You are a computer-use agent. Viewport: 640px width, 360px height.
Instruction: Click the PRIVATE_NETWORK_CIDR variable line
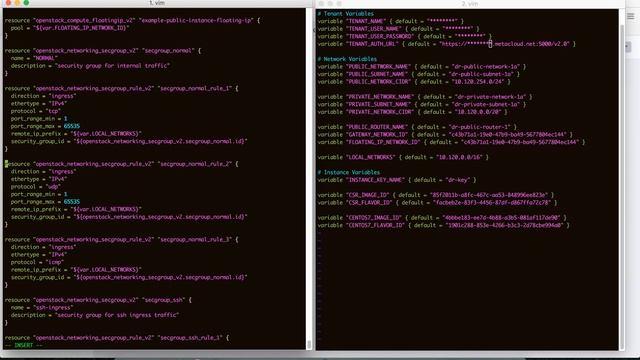coord(412,112)
